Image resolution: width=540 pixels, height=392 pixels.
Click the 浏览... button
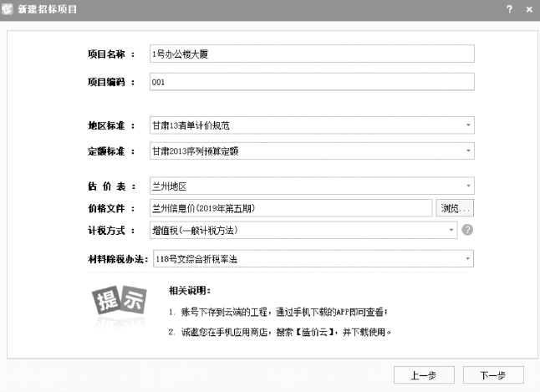click(455, 208)
